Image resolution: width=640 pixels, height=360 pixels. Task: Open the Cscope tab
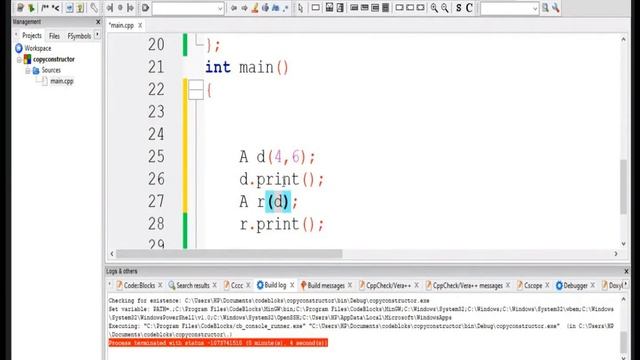pyautogui.click(x=533, y=285)
